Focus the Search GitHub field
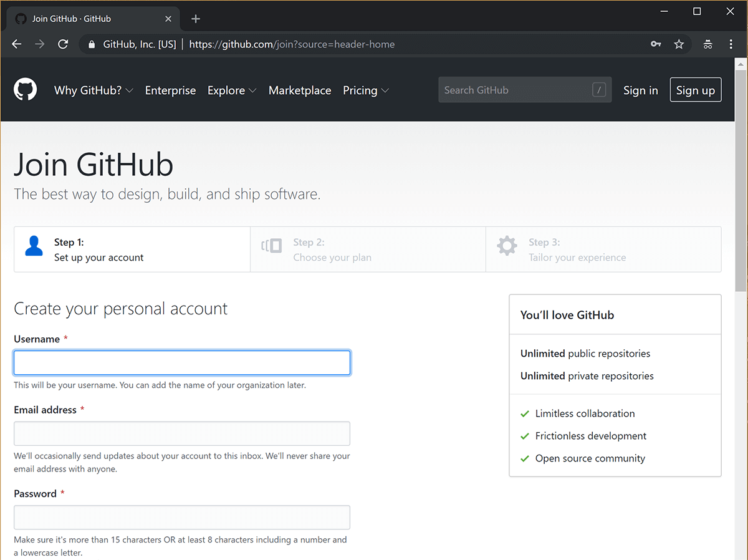Screen dimensions: 748x560 525,90
